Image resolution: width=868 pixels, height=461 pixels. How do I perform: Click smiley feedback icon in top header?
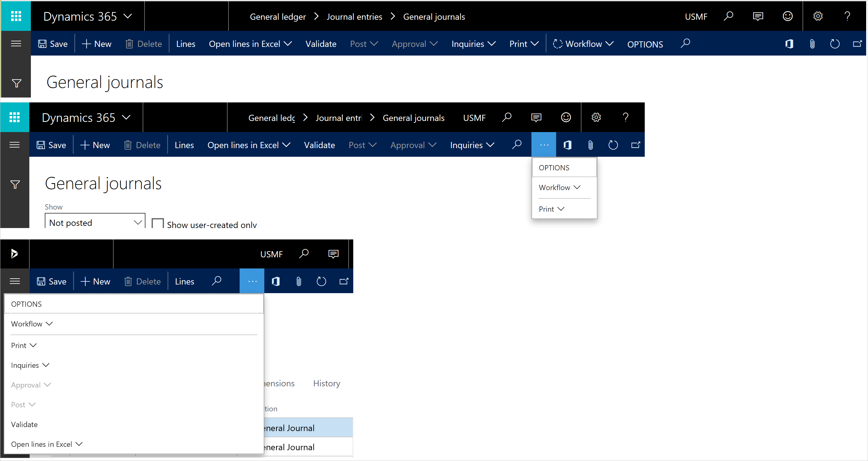[x=787, y=16]
